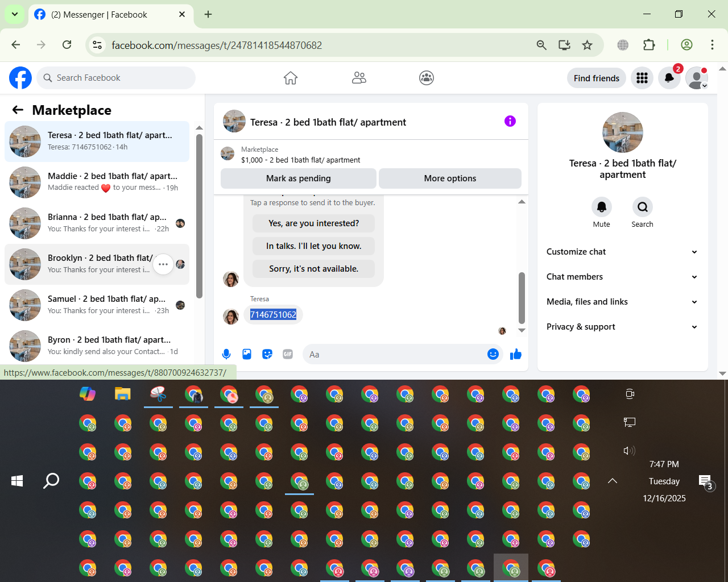
Task: Click the Search Facebook field
Action: 117,78
